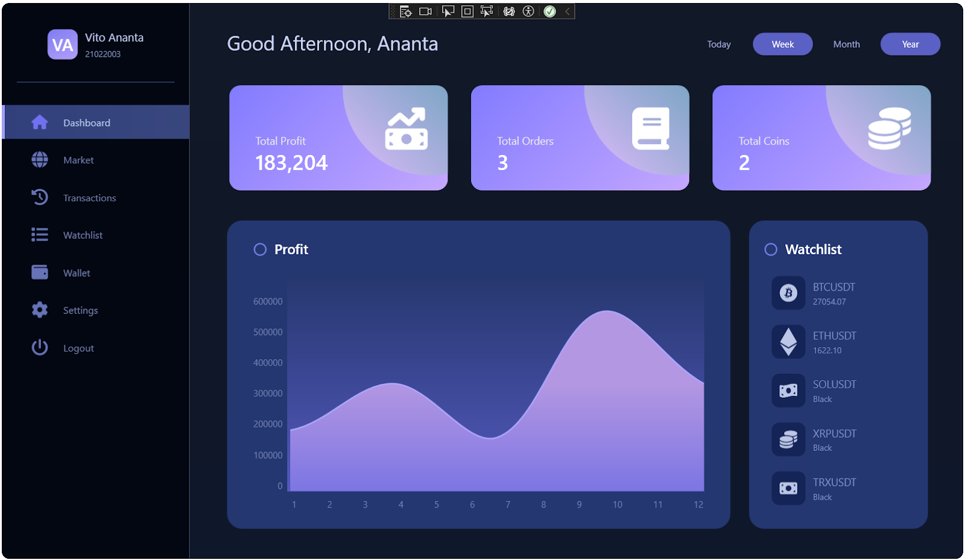
Task: Click the Total Orders label
Action: click(525, 141)
